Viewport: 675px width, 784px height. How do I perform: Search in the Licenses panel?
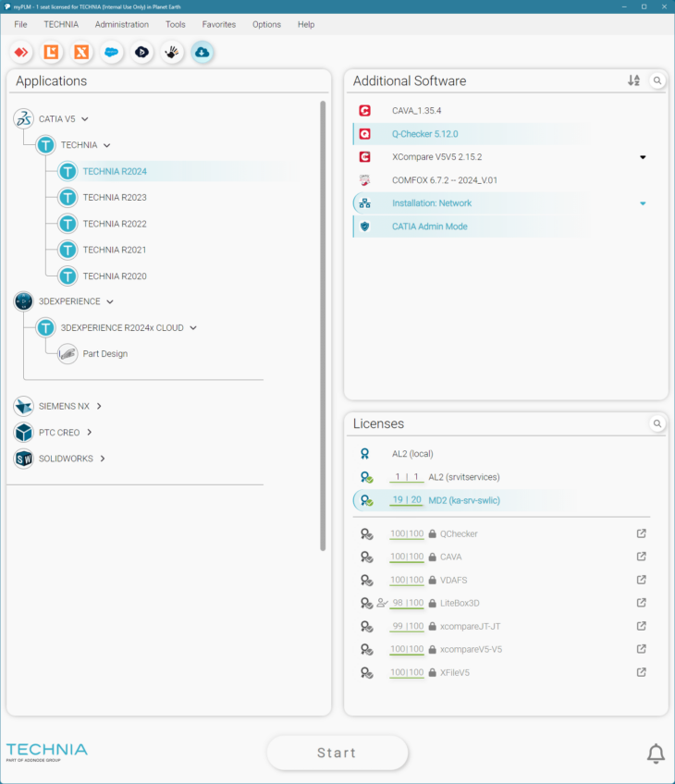point(657,423)
